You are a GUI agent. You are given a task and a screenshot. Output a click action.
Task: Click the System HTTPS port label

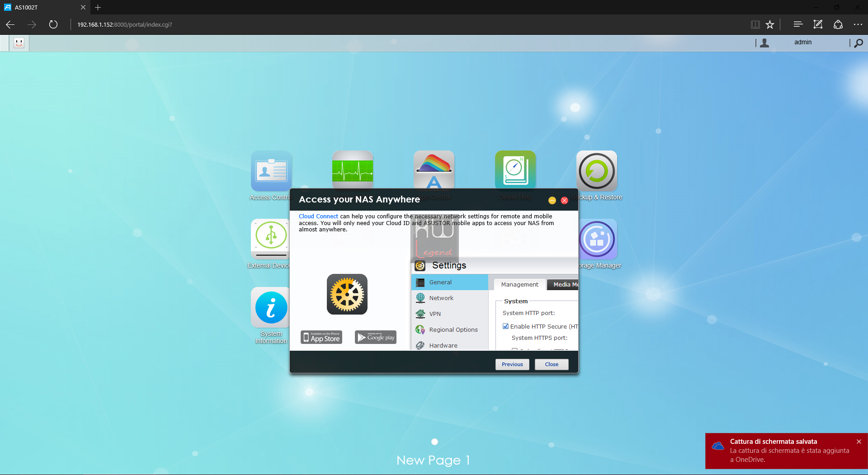(x=539, y=338)
